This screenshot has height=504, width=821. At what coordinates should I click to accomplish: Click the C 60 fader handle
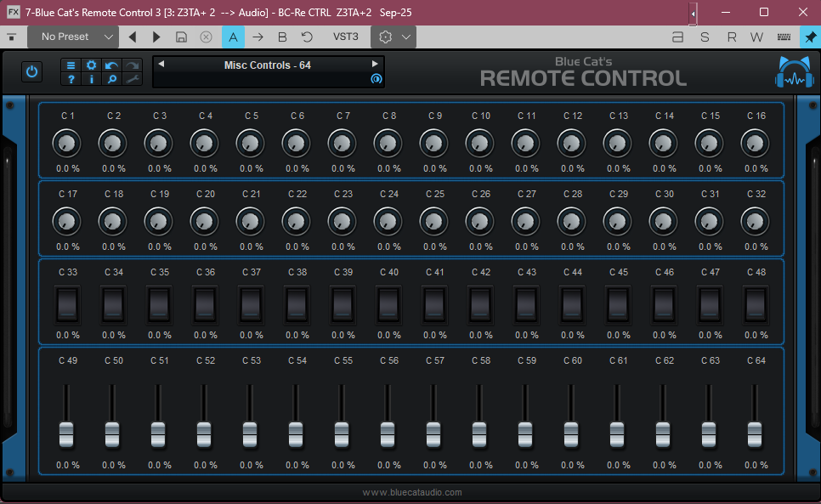[x=571, y=435]
